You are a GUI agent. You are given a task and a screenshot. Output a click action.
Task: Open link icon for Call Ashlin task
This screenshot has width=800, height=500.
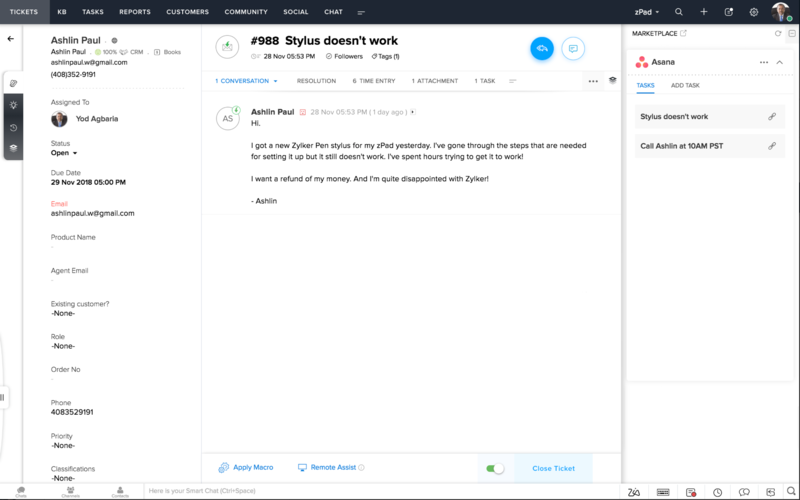click(772, 146)
